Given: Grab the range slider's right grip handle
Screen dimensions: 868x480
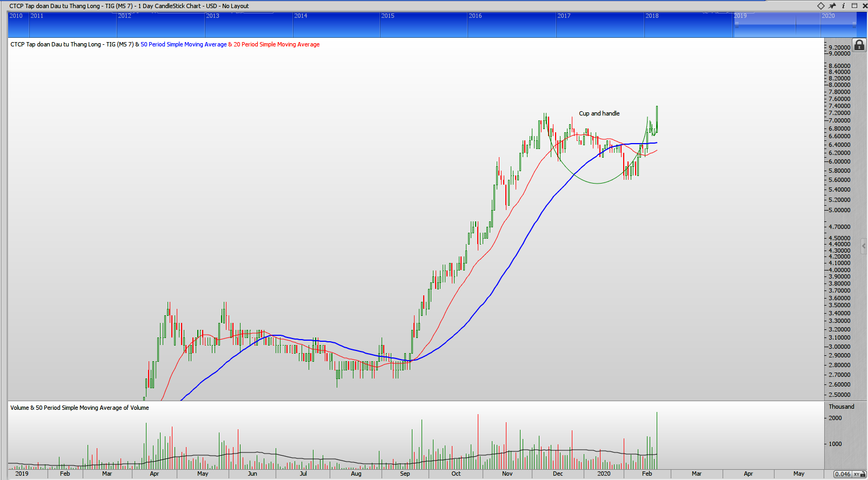Looking at the screenshot, I should pos(854,25).
